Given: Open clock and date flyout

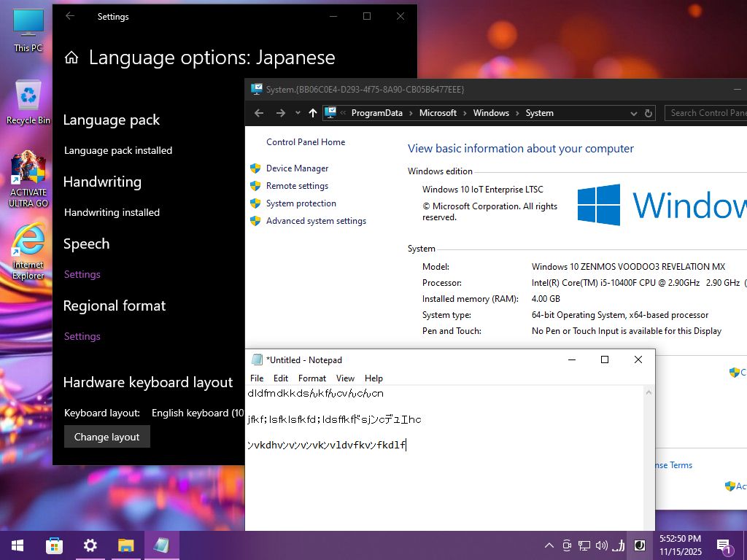Looking at the screenshot, I should pos(681,545).
